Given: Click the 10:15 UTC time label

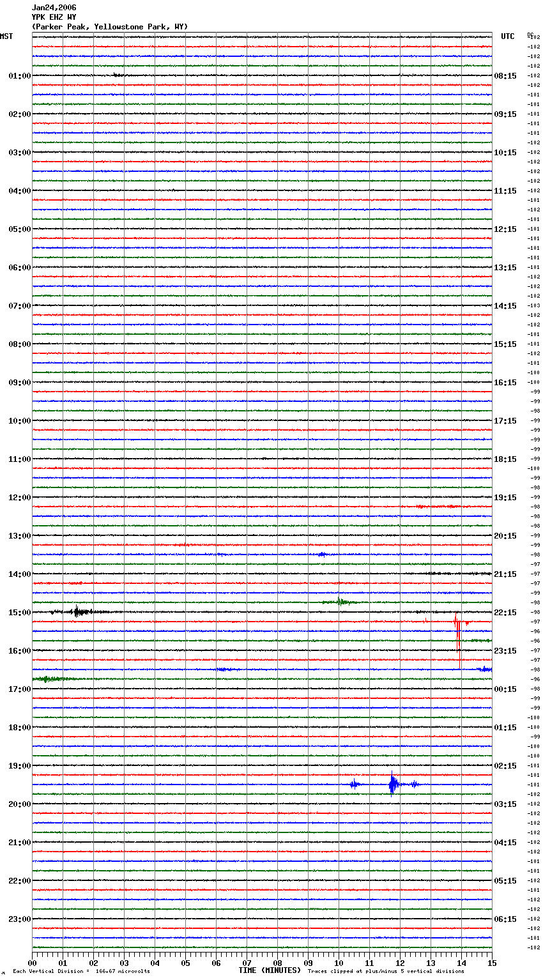Looking at the screenshot, I should pos(505,153).
